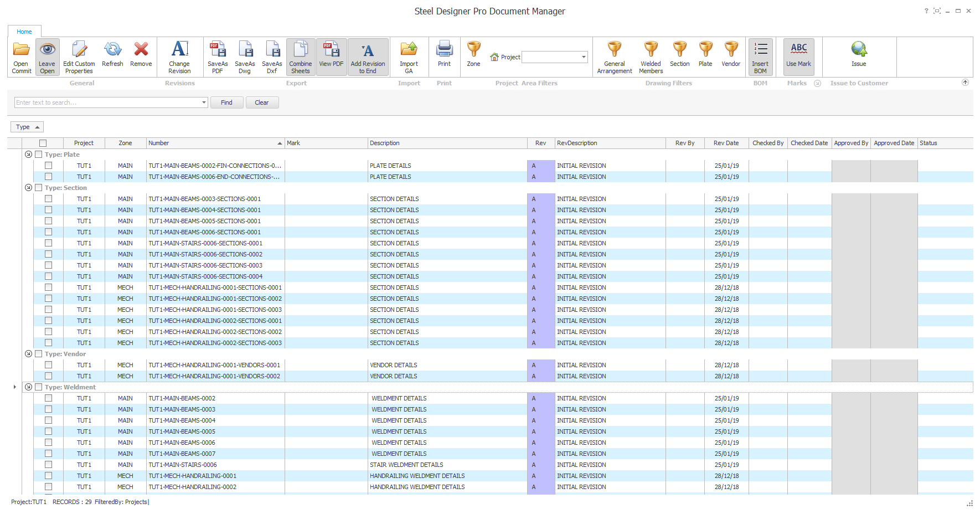Select the Home ribbon tab
The image size is (980, 514).
pyautogui.click(x=24, y=32)
